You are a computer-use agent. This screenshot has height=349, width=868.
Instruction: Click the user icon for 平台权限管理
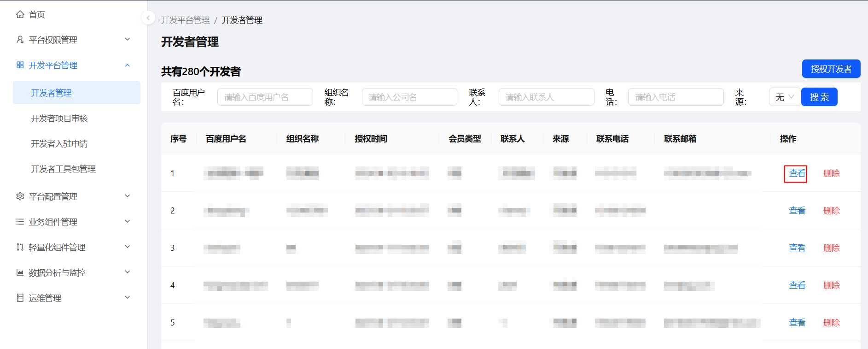click(x=20, y=40)
